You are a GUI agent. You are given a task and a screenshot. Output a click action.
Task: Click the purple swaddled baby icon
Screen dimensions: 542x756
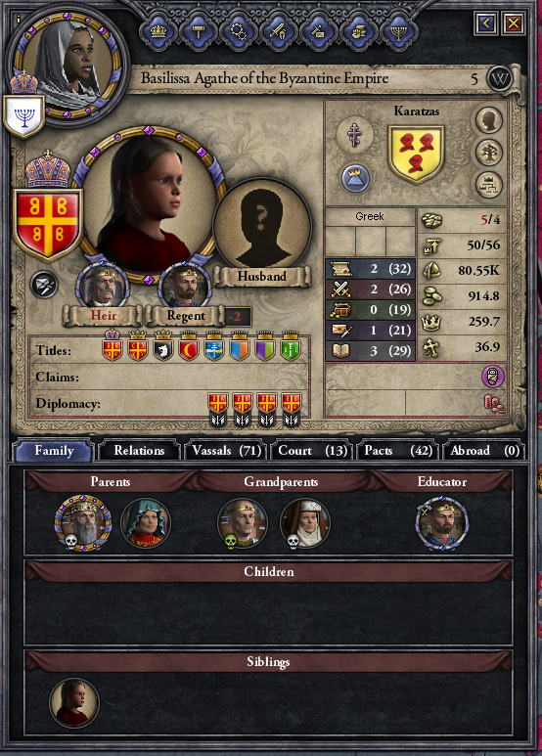[493, 377]
